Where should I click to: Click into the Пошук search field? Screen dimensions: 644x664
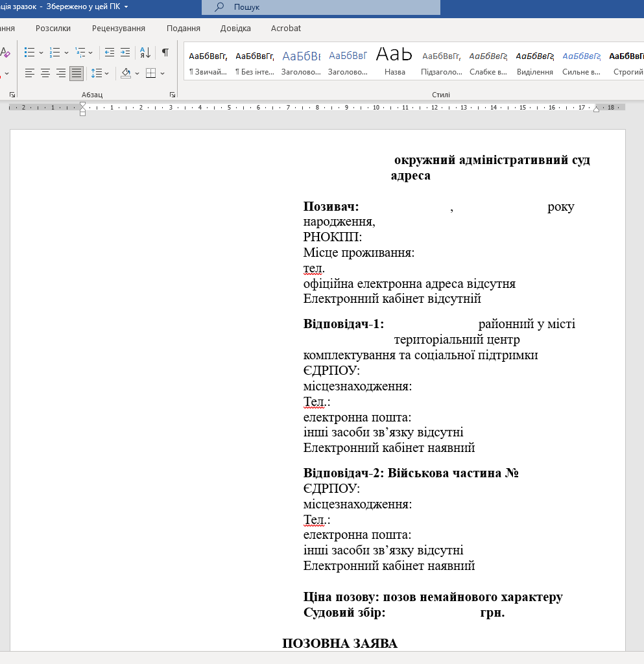tap(321, 7)
